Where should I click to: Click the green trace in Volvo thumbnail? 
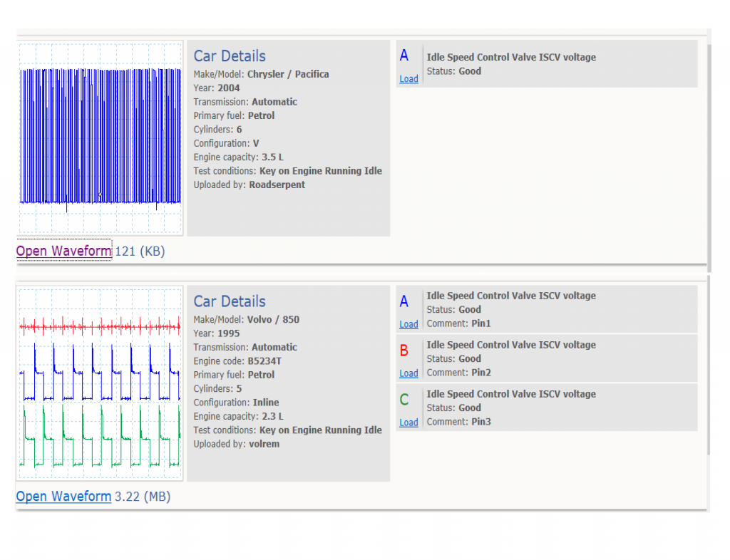coord(100,436)
